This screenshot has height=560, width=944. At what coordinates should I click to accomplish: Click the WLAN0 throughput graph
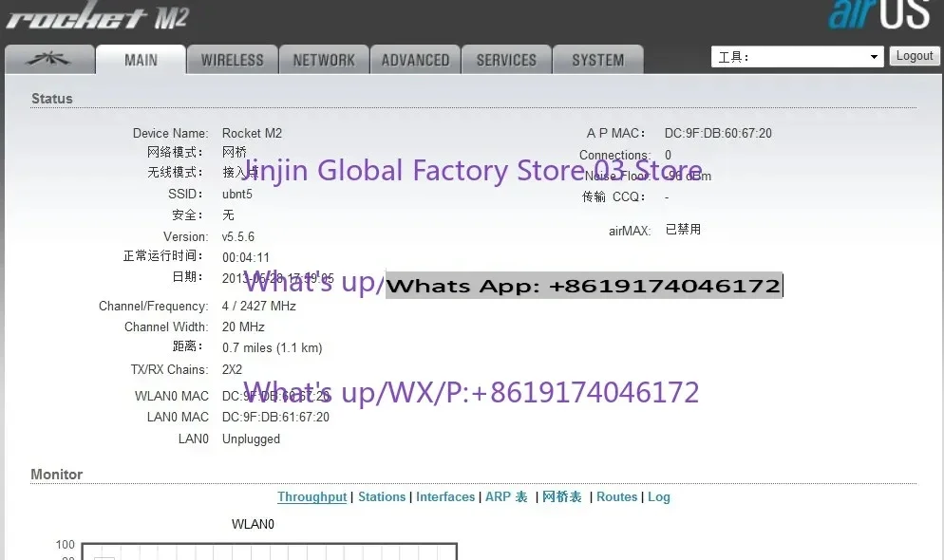pyautogui.click(x=269, y=551)
